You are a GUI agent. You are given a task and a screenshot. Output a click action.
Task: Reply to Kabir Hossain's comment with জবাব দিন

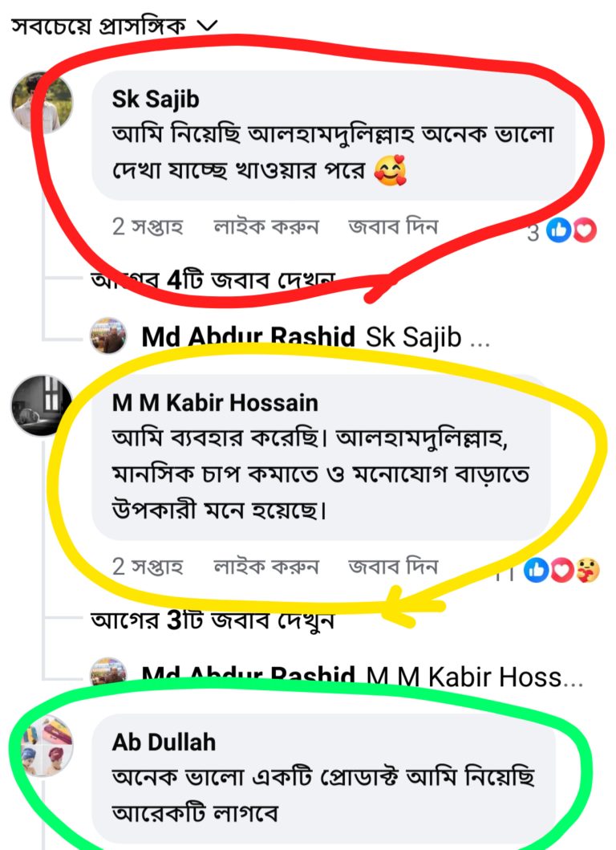coord(393,566)
